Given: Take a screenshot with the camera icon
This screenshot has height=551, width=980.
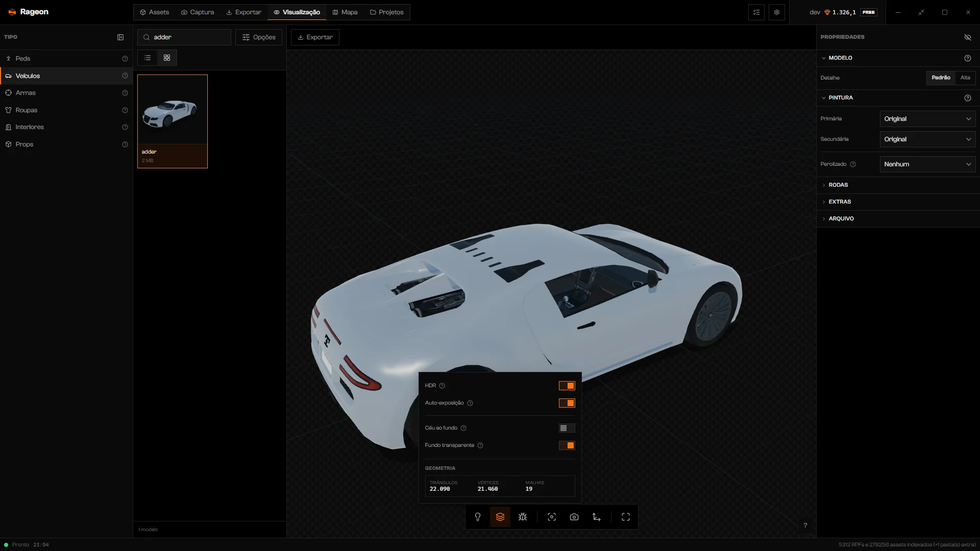Looking at the screenshot, I should click(574, 517).
